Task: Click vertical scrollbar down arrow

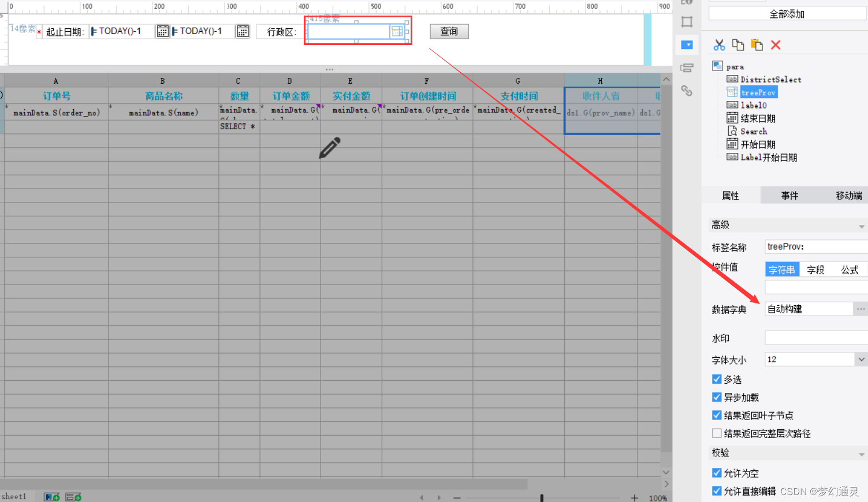Action: click(x=666, y=472)
